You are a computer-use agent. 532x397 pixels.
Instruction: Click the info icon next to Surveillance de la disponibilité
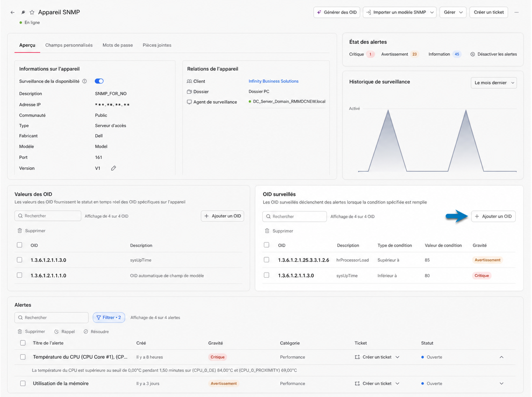[x=85, y=81]
